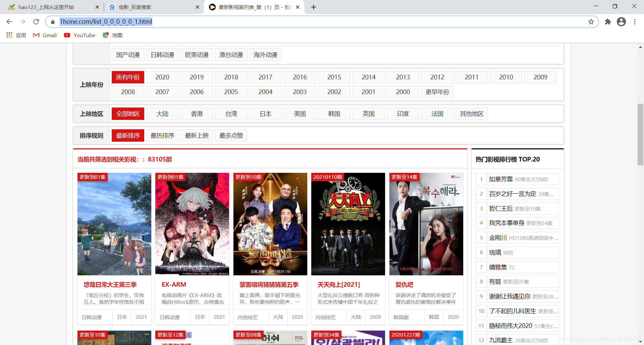
Task: Open ranked item 我凭本事单身
Action: coord(506,223)
